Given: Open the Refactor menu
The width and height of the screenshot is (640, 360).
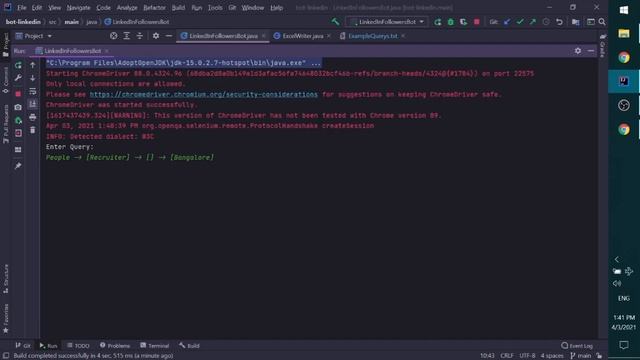Looking at the screenshot, I should [x=154, y=7].
